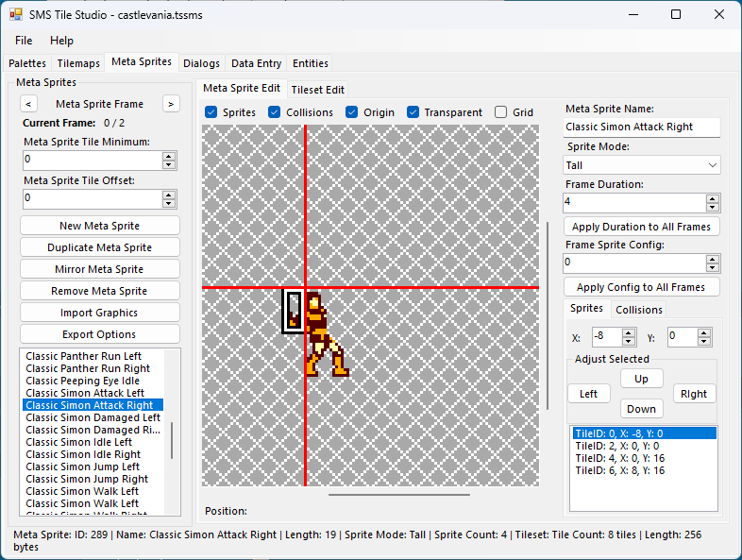
Task: Click the sprite canvas vertical scrollbar
Action: [548, 315]
